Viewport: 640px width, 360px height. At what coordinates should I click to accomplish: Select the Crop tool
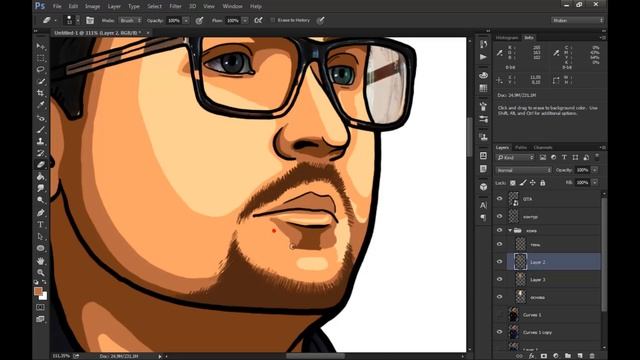tap(40, 93)
